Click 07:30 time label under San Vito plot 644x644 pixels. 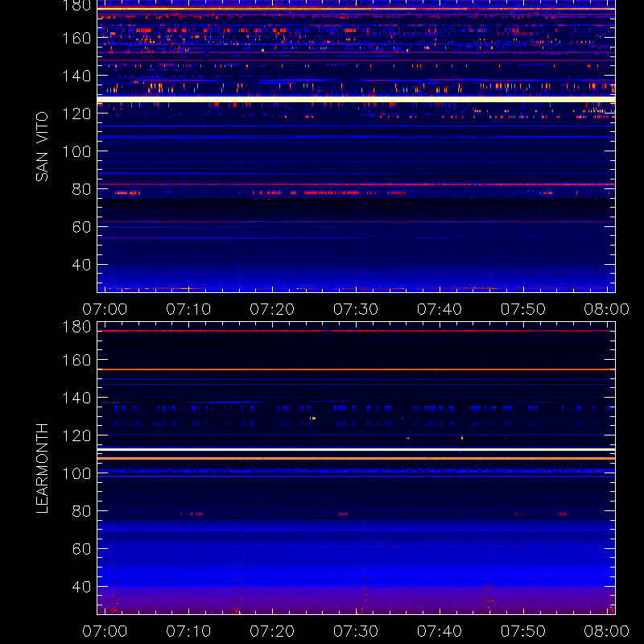click(356, 309)
